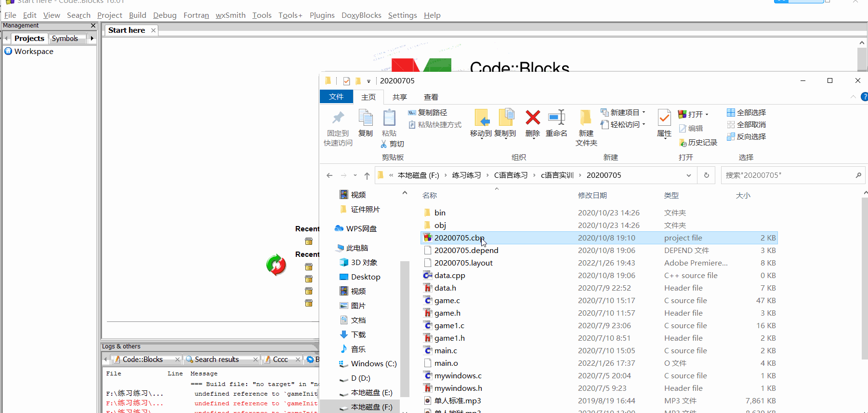Viewport: 868px width, 413px height.
Task: Sort by 修改日期 column header
Action: (592, 195)
